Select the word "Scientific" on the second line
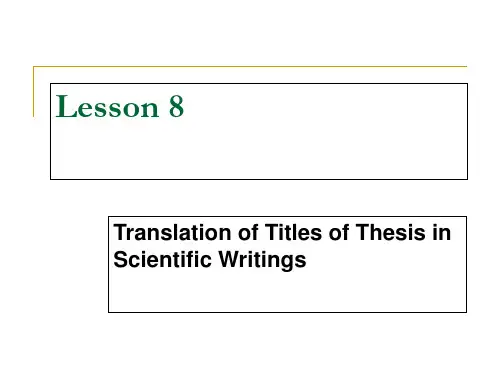The image size is (500, 375). (162, 259)
